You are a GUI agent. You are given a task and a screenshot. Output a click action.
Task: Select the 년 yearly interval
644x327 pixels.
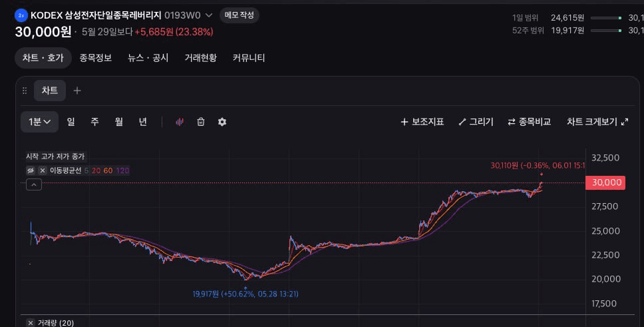click(x=142, y=122)
